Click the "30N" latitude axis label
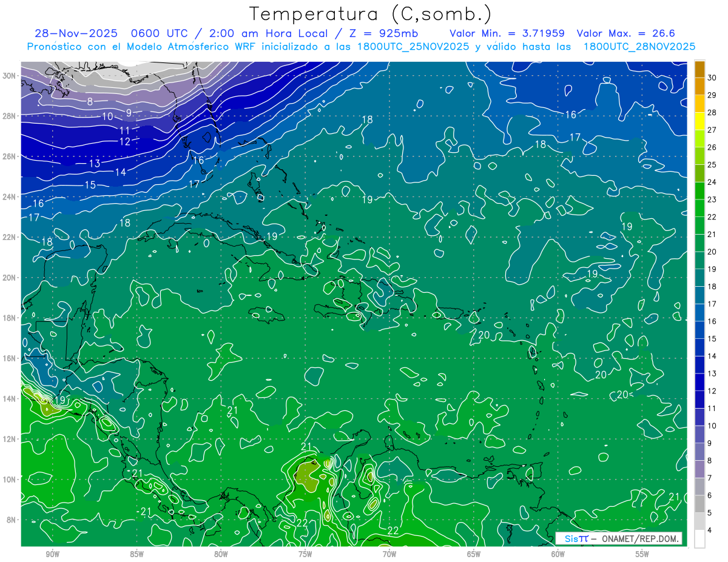The image size is (728, 562). pyautogui.click(x=10, y=76)
